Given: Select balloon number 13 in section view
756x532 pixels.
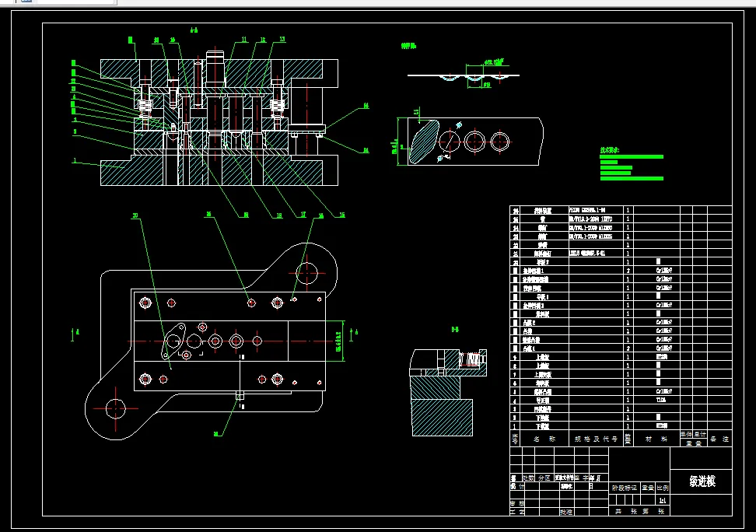Looking at the screenshot, I should 282,39.
